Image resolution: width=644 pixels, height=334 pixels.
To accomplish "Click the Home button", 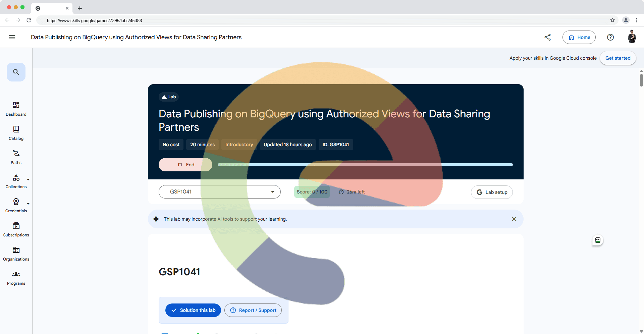I will (579, 37).
